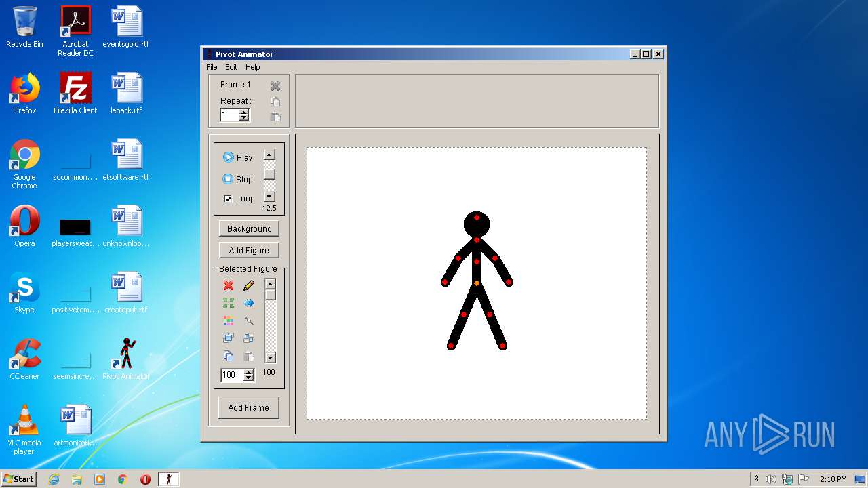Decrease the Repeat value stepper
The image size is (868, 488).
pyautogui.click(x=244, y=118)
